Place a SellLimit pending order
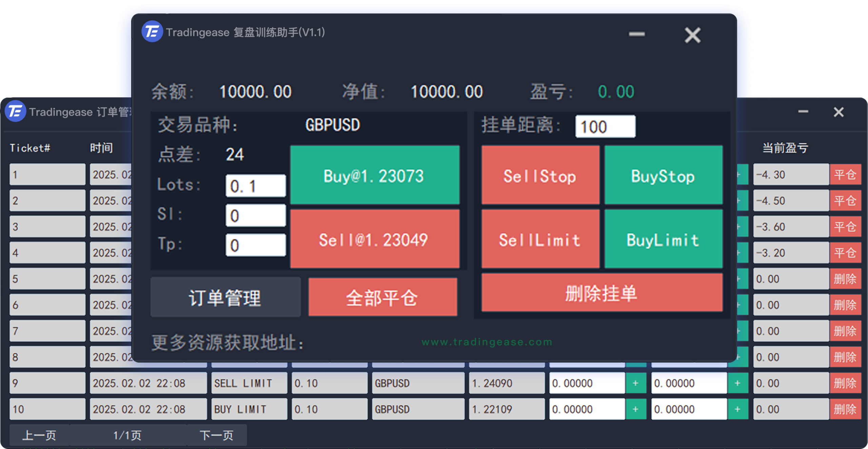 point(540,239)
